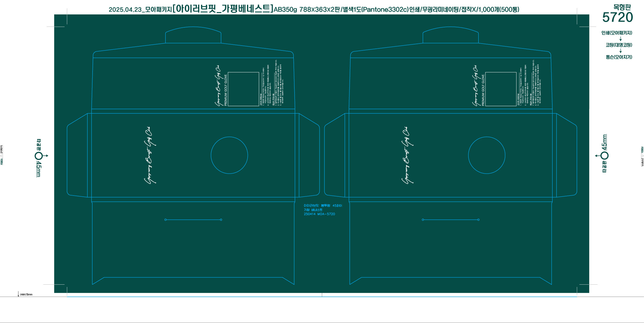Click the round hole outline on left box
The height and width of the screenshot is (323, 644).
(x=229, y=155)
